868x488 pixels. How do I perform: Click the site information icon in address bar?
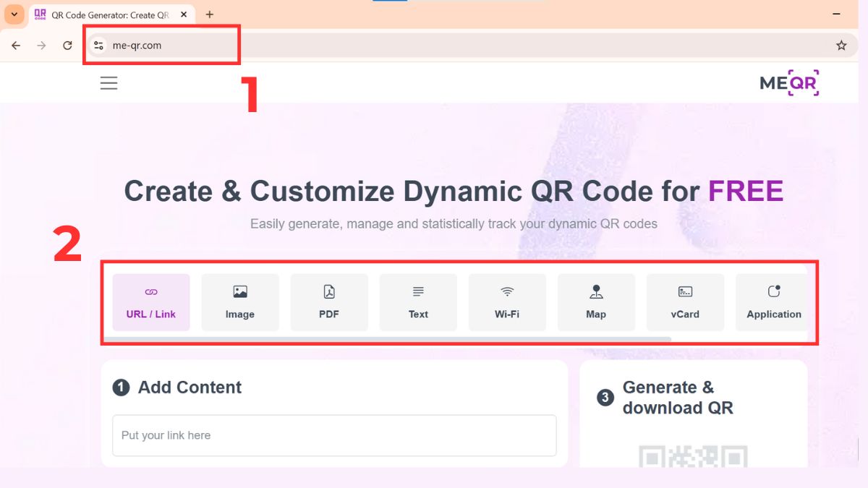tap(98, 45)
